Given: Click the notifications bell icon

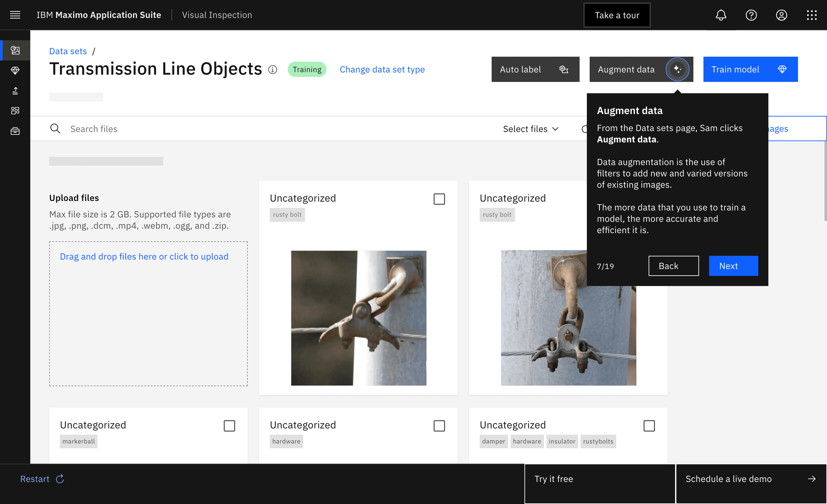Looking at the screenshot, I should (x=721, y=15).
